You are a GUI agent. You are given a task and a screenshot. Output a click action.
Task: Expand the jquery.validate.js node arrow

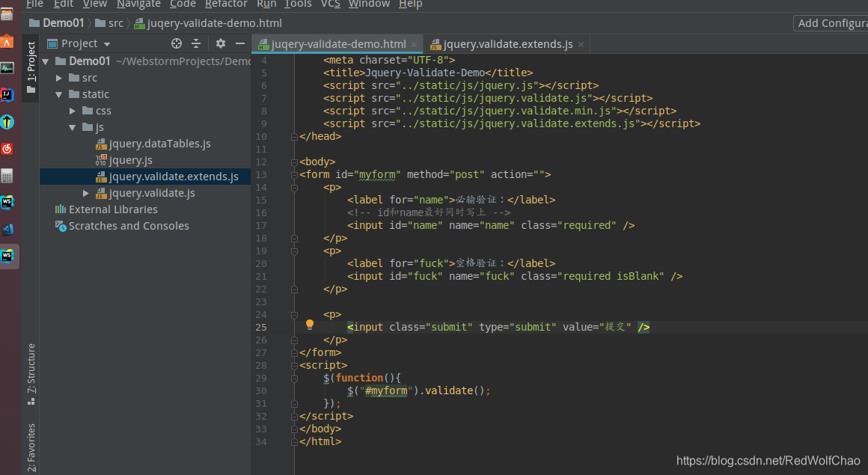click(x=86, y=193)
